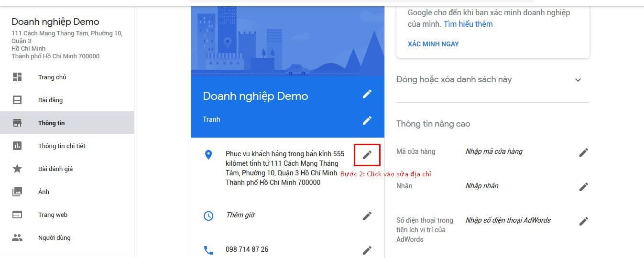This screenshot has width=644, height=258.
Task: Click the sidebar Doanh nghiệp Demo heading
Action: 55,22
